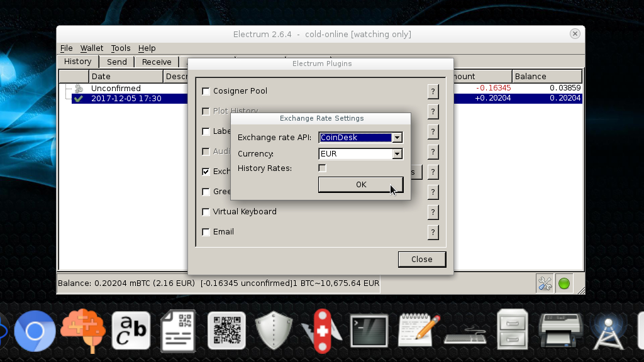This screenshot has height=362, width=644.
Task: Open the keyboard settings dock icon
Action: (465, 334)
